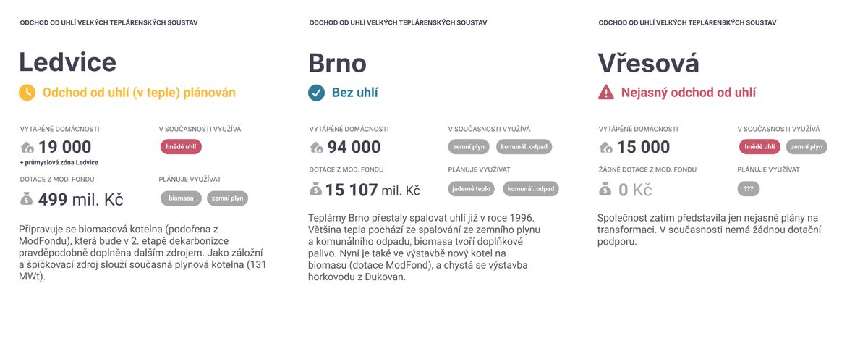The width and height of the screenshot is (868, 362).
Task: Click the 'zemní plyn' tag in Vřesová card
Action: coord(806,146)
